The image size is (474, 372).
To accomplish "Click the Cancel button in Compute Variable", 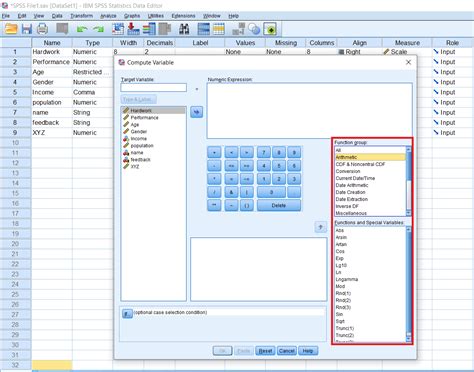I will pyautogui.click(x=287, y=351).
